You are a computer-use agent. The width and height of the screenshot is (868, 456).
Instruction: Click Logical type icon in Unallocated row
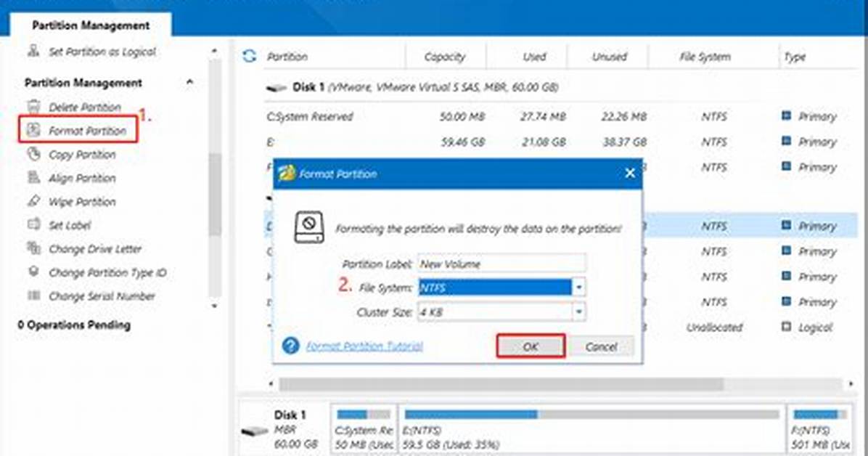(786, 327)
